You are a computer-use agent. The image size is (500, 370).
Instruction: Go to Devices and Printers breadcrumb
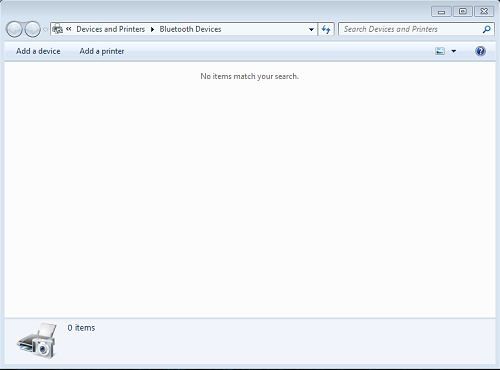(111, 29)
